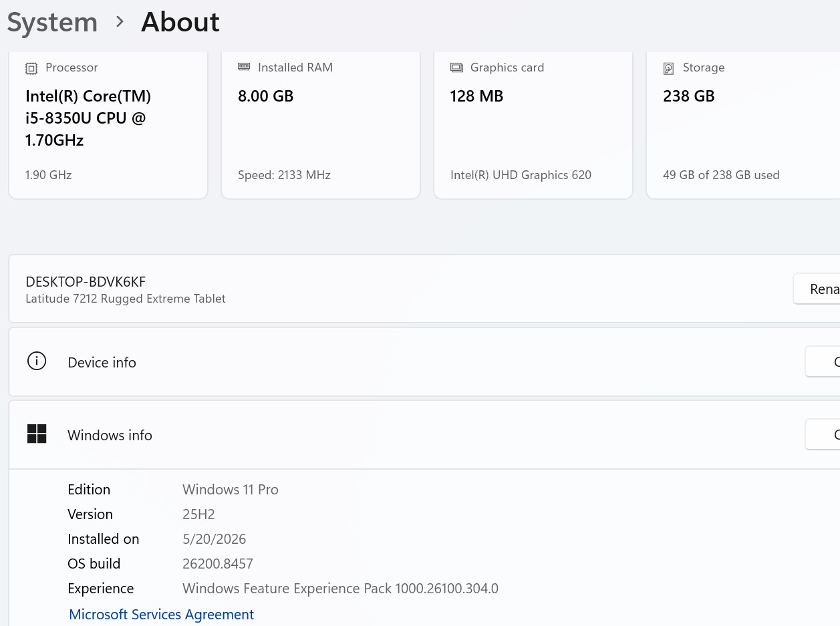Click the Windows logo icon

tap(37, 434)
